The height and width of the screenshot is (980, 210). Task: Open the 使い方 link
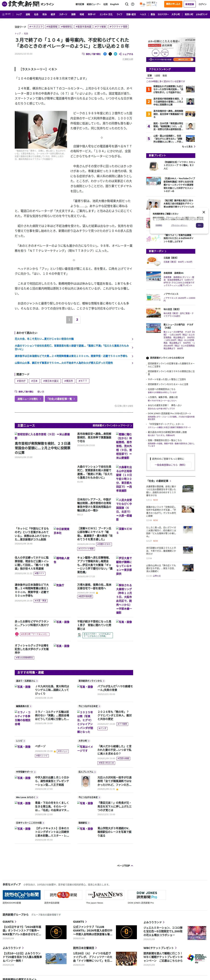pyautogui.click(x=40, y=392)
